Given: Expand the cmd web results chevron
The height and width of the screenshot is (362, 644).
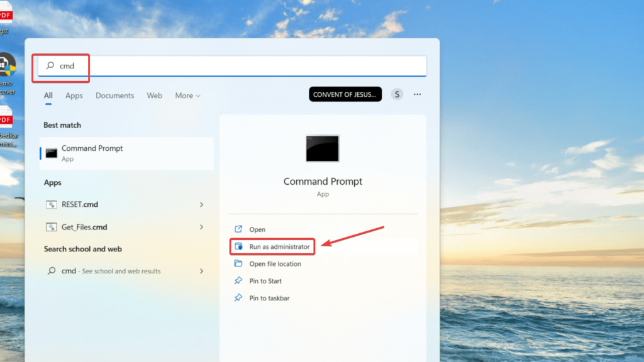Looking at the screenshot, I should point(201,271).
